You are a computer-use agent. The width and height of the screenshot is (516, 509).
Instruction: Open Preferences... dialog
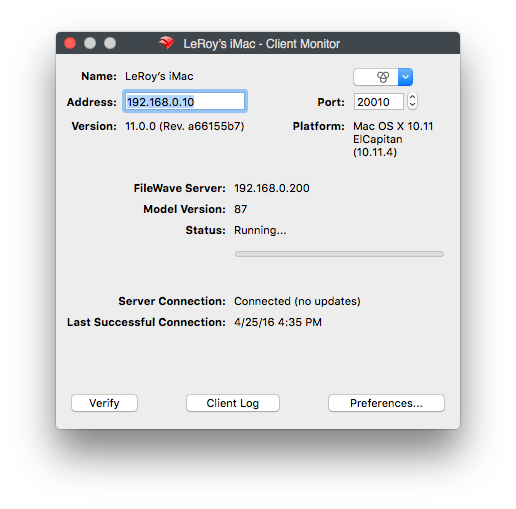[x=386, y=403]
